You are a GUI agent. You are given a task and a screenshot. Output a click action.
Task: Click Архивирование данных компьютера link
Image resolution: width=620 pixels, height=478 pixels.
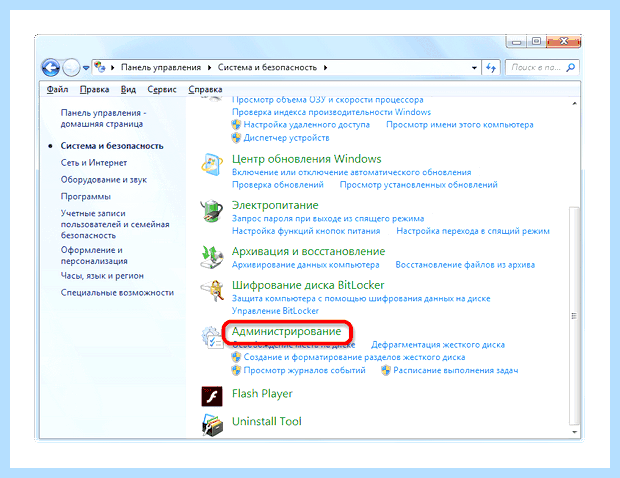click(305, 265)
